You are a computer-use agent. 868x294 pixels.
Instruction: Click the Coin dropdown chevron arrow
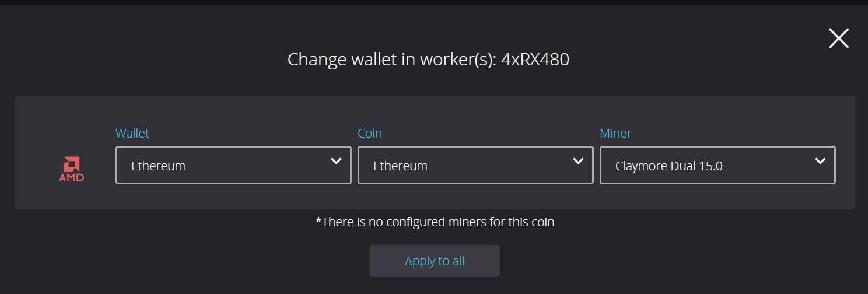pos(578,160)
